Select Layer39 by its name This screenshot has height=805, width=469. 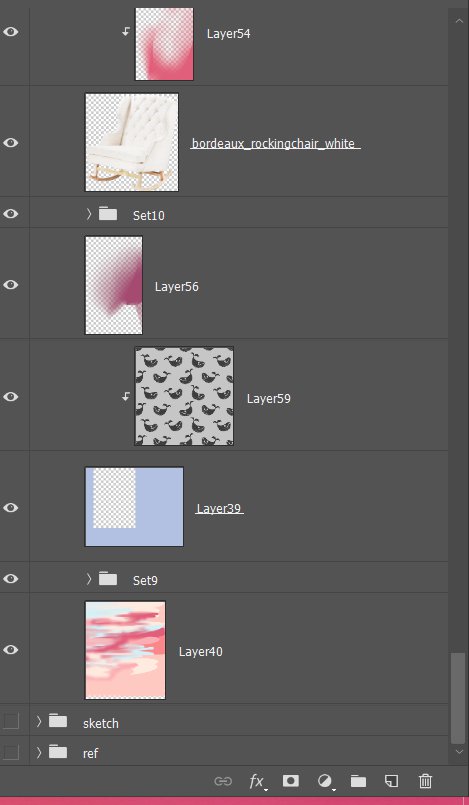(x=219, y=508)
